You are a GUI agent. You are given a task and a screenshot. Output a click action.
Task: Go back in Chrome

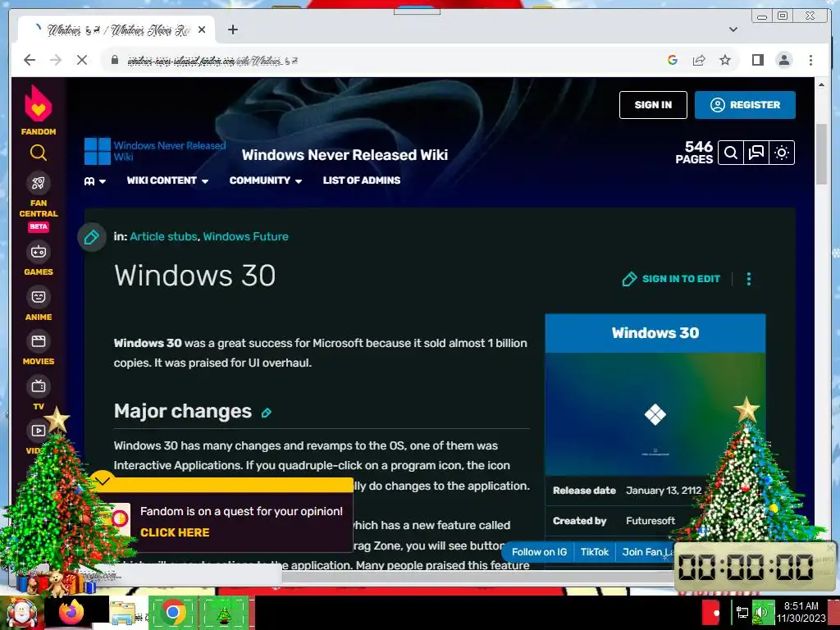30,60
